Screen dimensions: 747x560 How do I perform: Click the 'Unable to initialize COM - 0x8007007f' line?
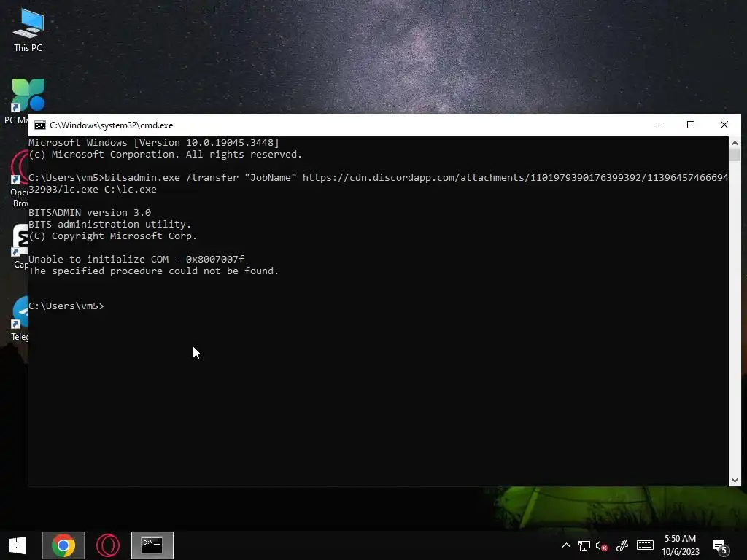tap(136, 259)
